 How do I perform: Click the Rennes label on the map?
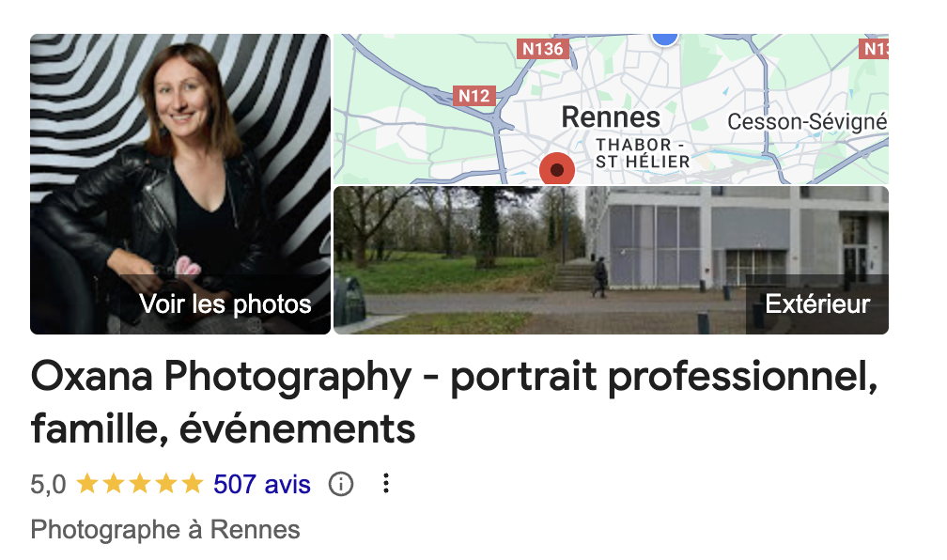[613, 117]
